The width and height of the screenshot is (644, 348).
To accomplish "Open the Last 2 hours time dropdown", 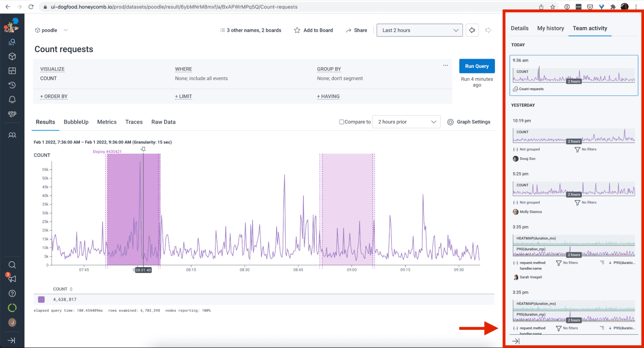I will [x=419, y=30].
